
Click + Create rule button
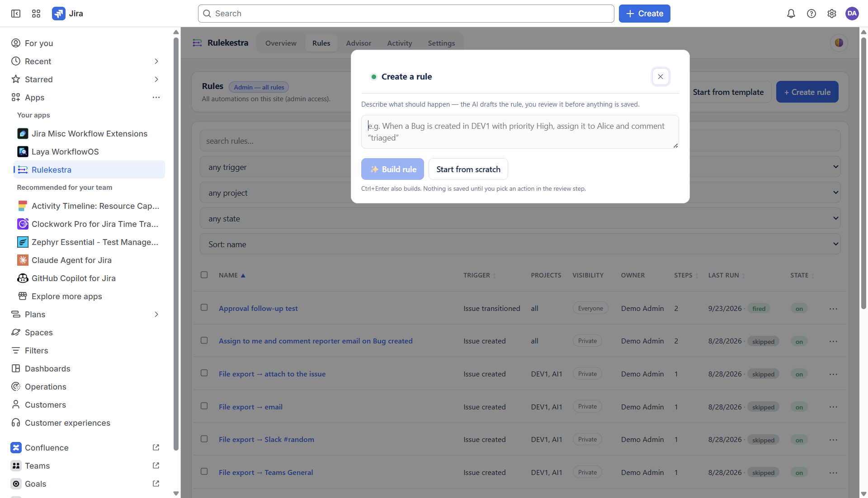(807, 92)
